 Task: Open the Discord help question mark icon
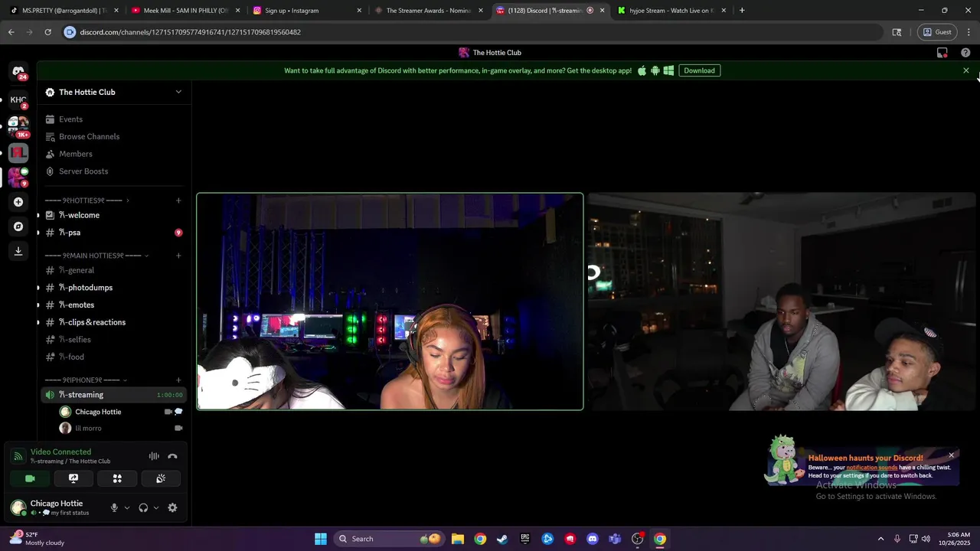tap(965, 53)
